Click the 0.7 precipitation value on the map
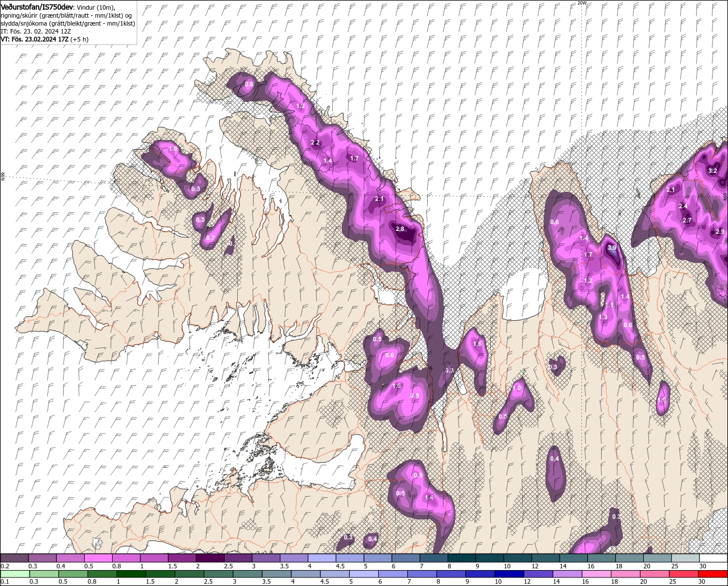The height and width of the screenshot is (586, 728). tap(210, 238)
